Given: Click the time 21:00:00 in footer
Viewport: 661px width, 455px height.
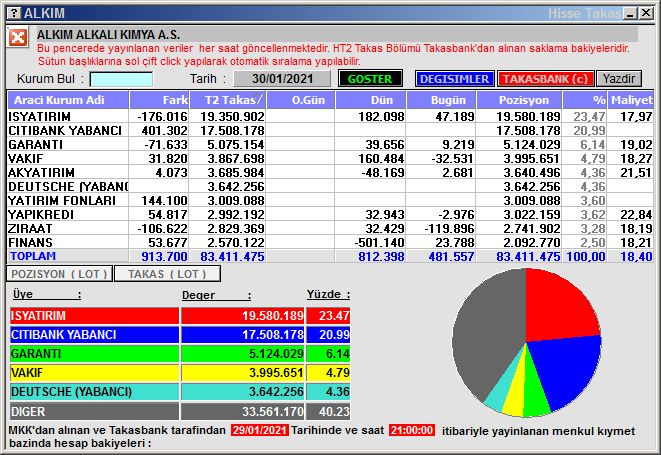Looking at the screenshot, I should [411, 431].
